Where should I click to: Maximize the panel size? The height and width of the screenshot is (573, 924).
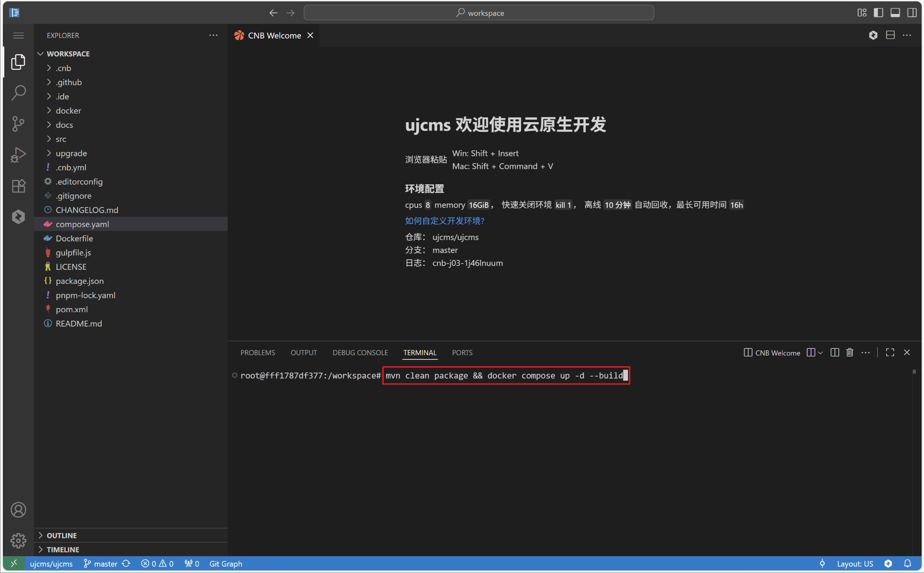890,353
